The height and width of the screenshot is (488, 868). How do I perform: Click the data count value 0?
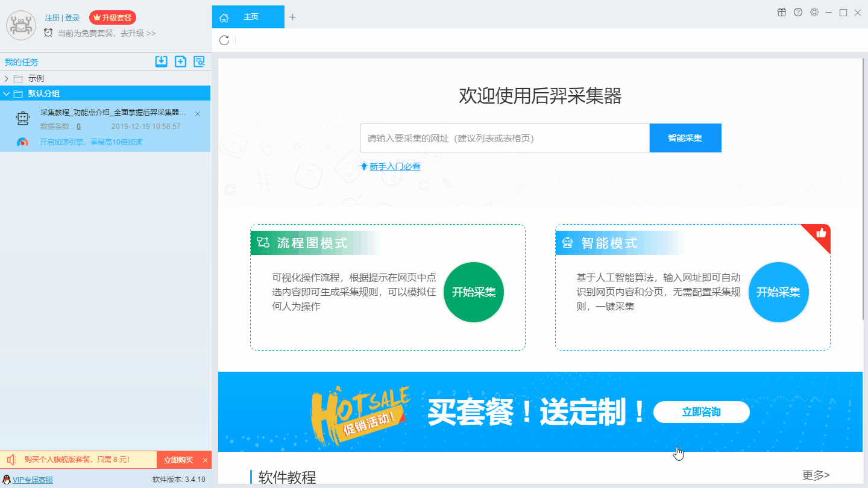[78, 127]
